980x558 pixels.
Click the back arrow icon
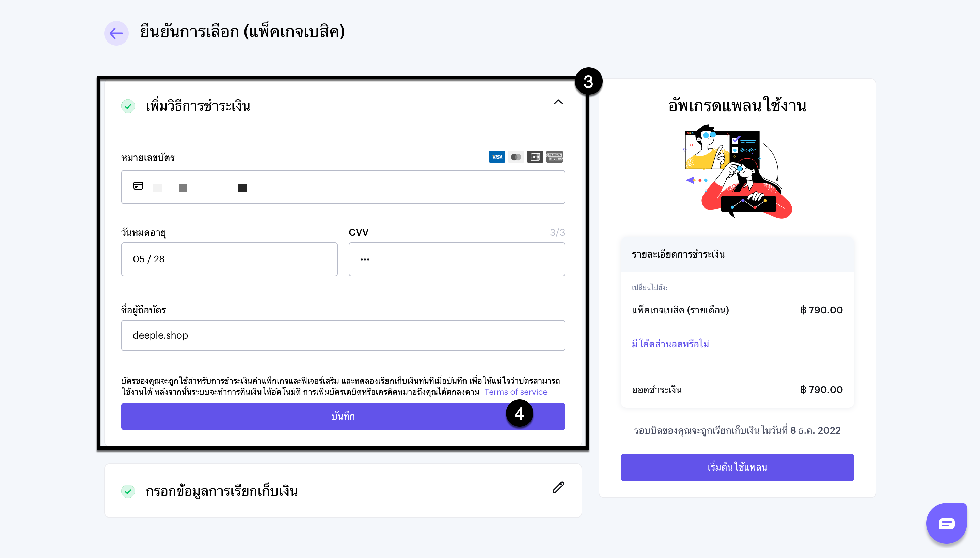116,33
